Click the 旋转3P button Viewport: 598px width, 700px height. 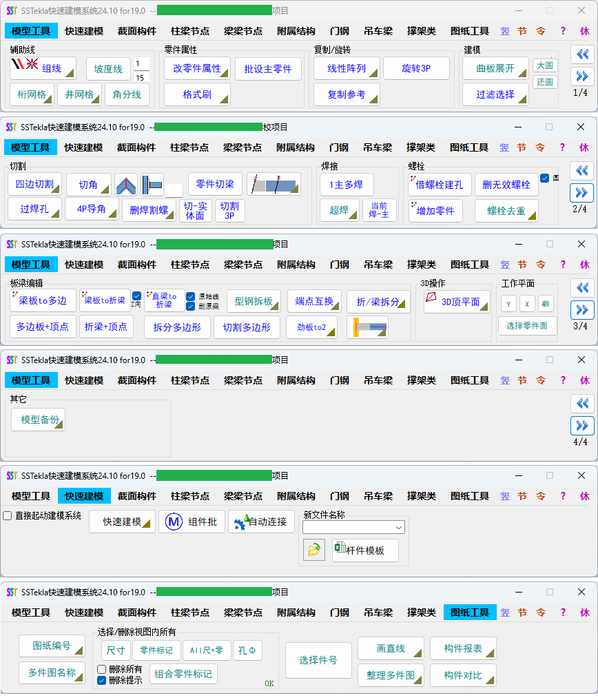click(416, 68)
